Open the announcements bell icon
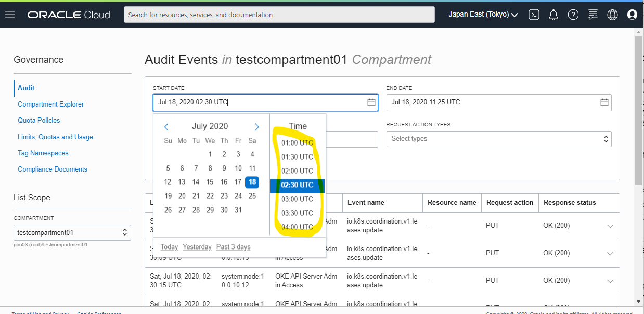This screenshot has width=644, height=314. coord(553,15)
